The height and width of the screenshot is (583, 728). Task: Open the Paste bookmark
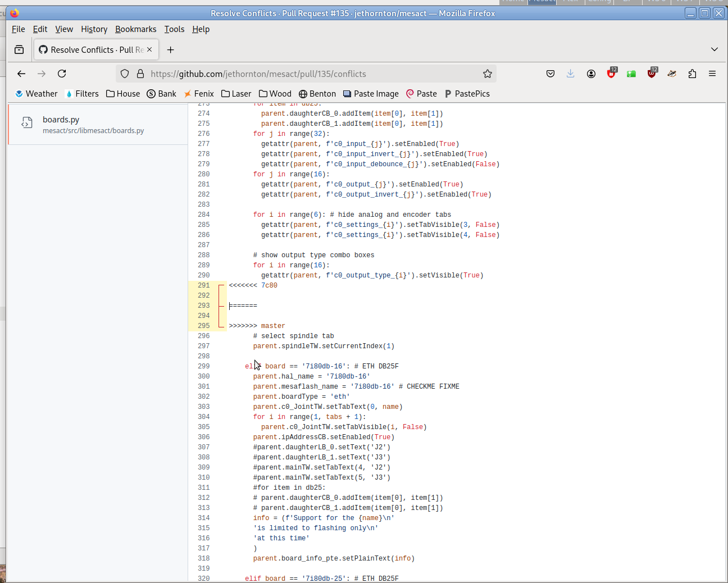point(421,94)
